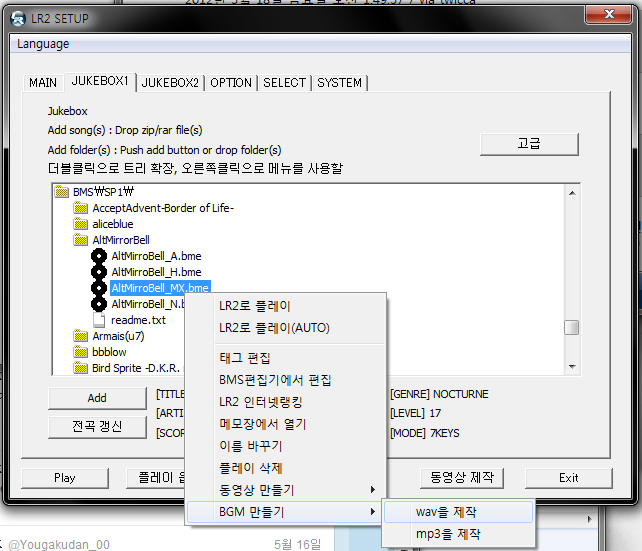This screenshot has width=642, height=551.
Task: Select the aliceblue folder row
Action: click(x=113, y=224)
